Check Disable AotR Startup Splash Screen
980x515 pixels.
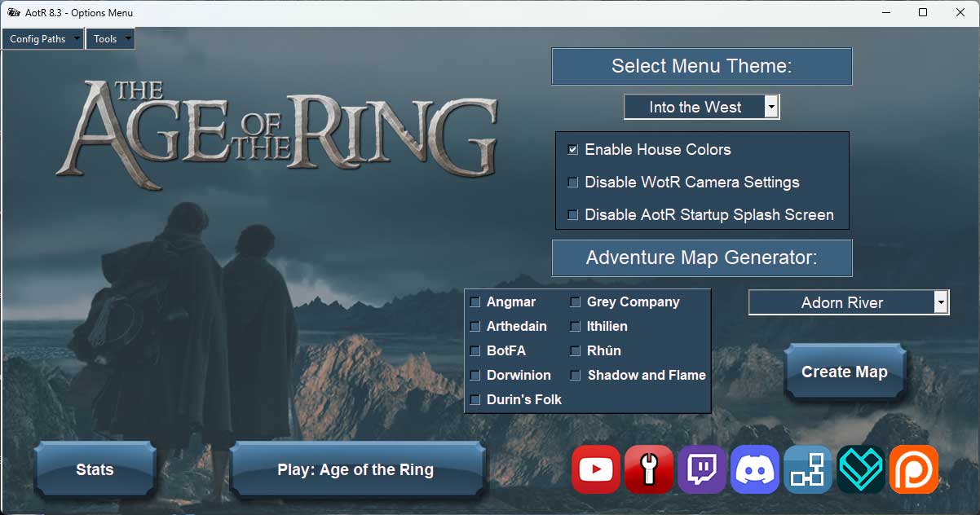pos(573,215)
